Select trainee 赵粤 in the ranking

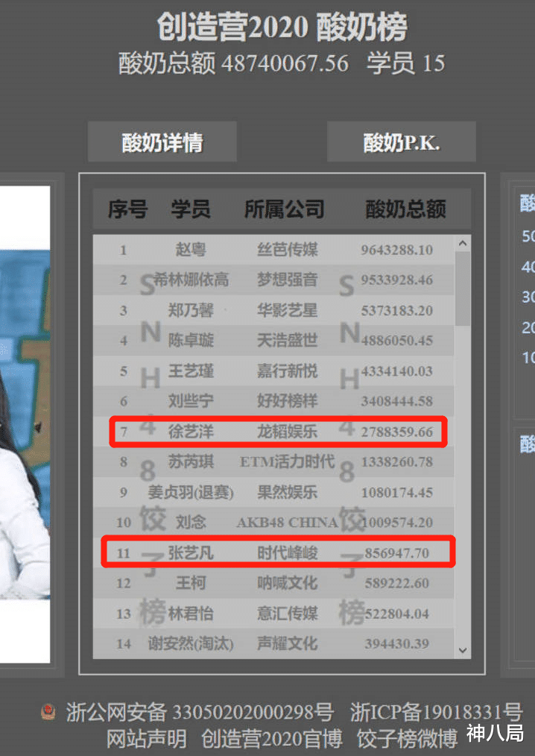(x=191, y=250)
